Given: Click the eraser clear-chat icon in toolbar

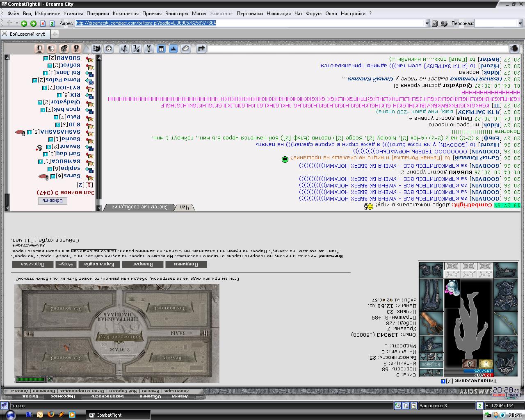Looking at the screenshot, I should point(185,49).
